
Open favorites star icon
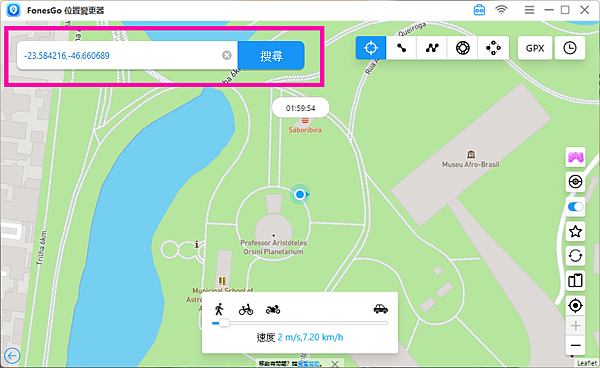(576, 231)
